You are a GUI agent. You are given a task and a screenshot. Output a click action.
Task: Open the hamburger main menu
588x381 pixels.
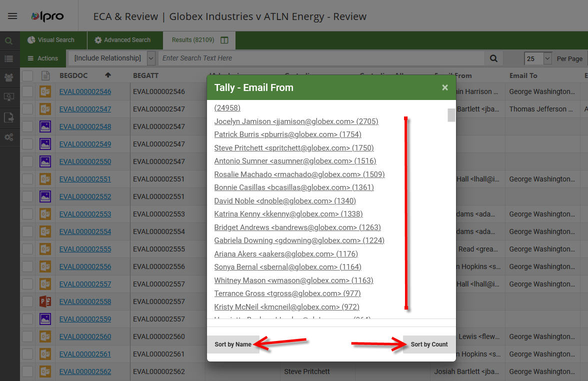point(12,16)
